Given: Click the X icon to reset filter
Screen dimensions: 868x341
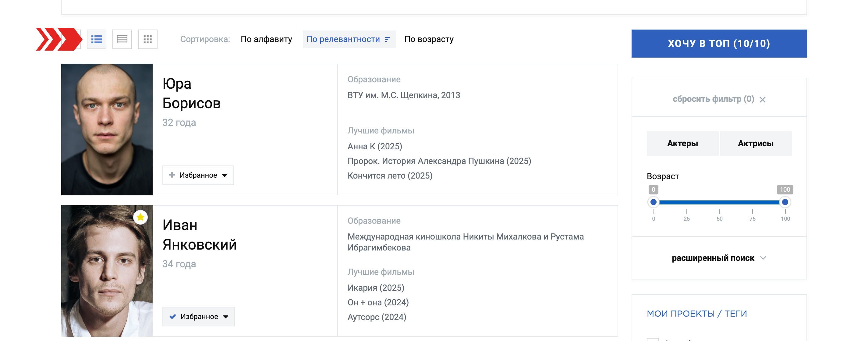Looking at the screenshot, I should coord(763,99).
